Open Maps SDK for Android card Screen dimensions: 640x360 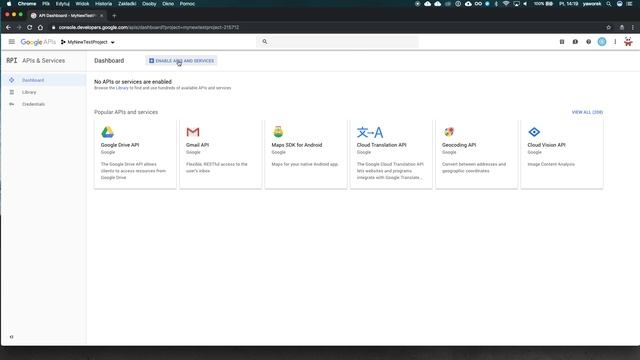coord(306,154)
